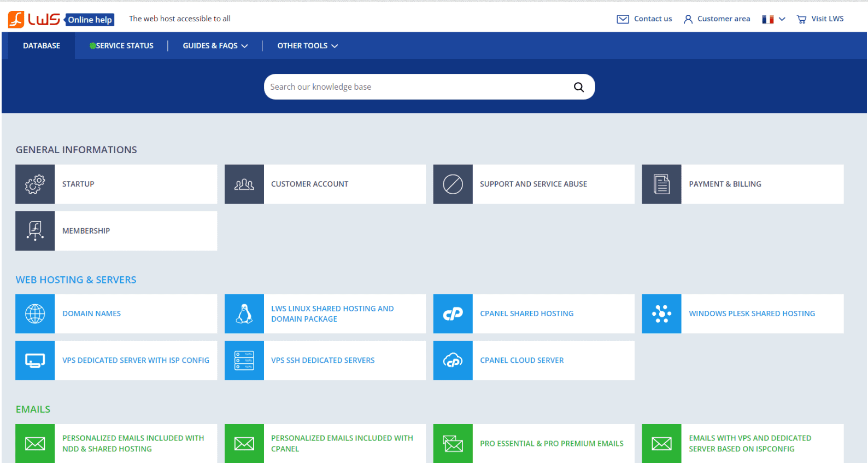Image resolution: width=868 pixels, height=464 pixels.
Task: Open SUPPORT AND SERVICE ABUSE category
Action: [x=533, y=184]
